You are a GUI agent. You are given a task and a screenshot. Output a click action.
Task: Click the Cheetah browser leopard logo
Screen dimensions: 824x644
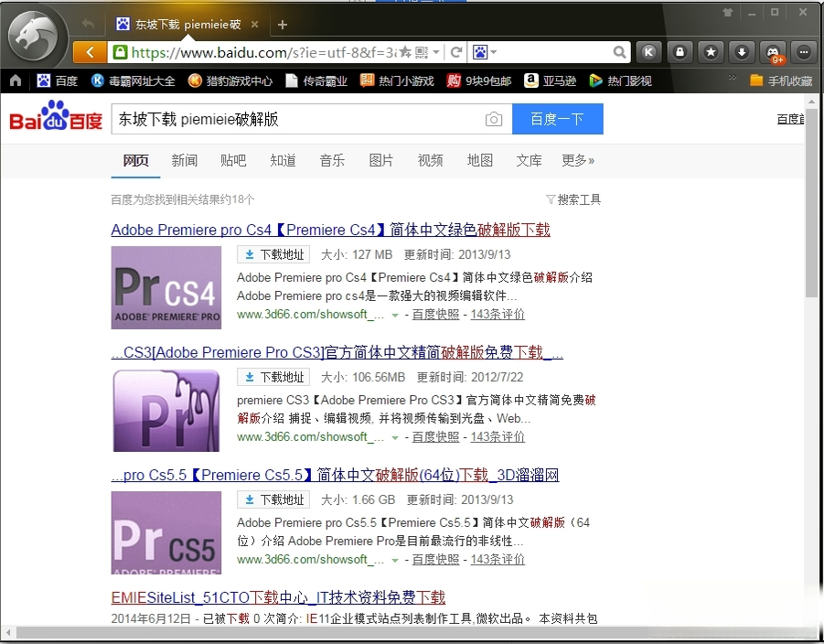(35, 37)
